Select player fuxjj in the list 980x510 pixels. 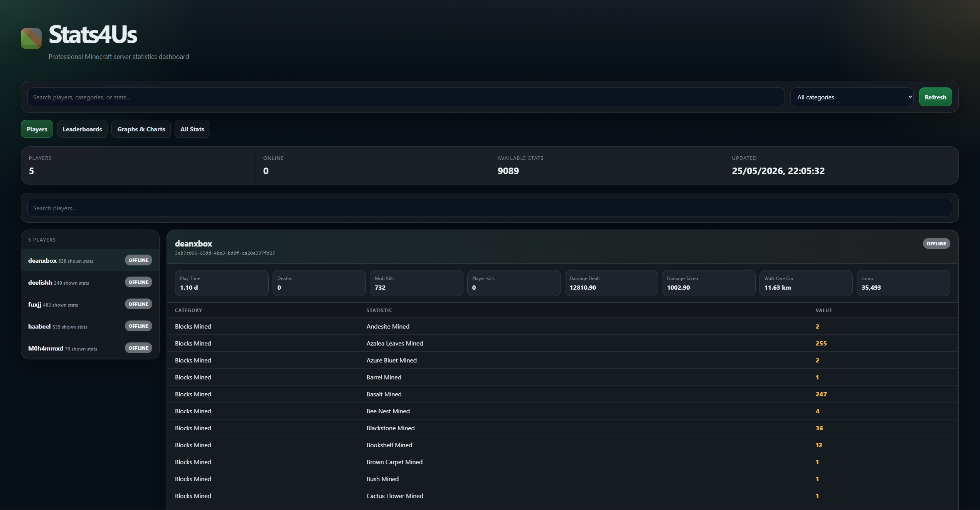coord(90,304)
